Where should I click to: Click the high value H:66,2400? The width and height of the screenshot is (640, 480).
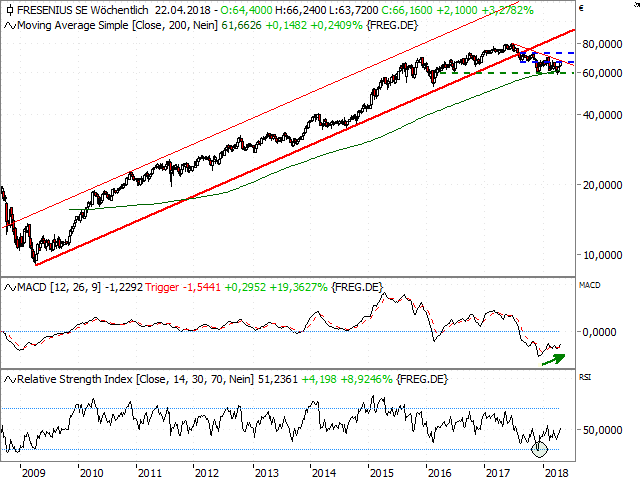[x=302, y=10]
